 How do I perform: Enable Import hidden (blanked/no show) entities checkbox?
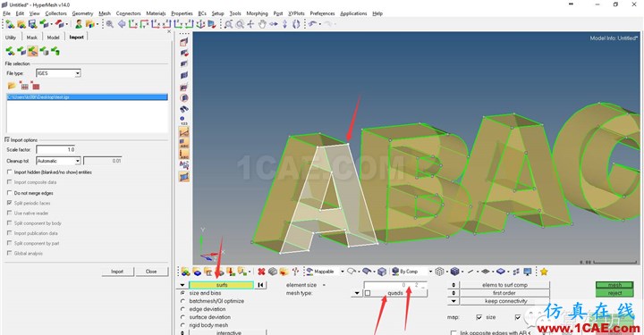(10, 172)
